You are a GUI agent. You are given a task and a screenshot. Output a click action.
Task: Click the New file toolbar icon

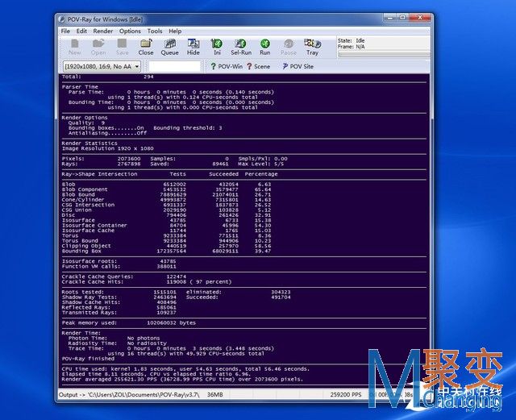pos(75,47)
